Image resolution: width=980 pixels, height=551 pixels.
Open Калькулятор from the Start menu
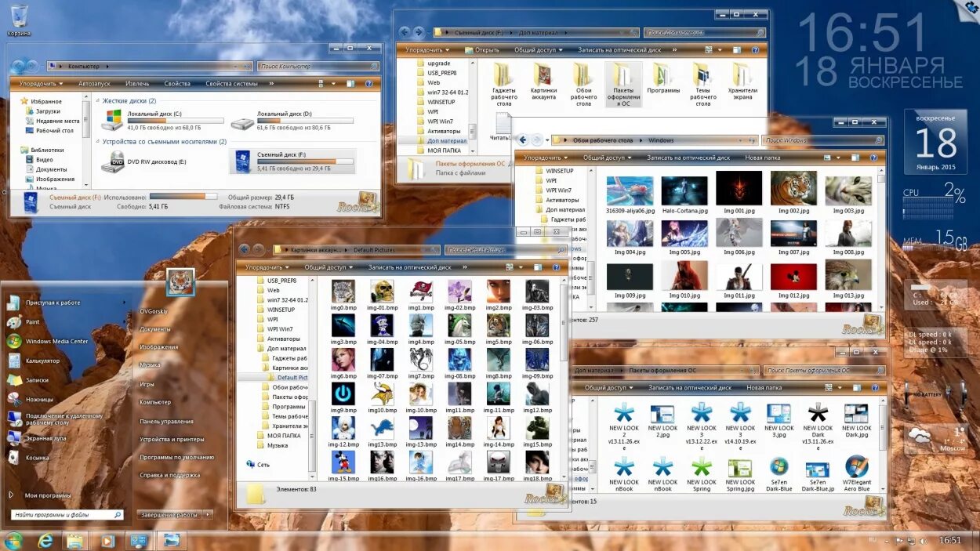pos(33,361)
